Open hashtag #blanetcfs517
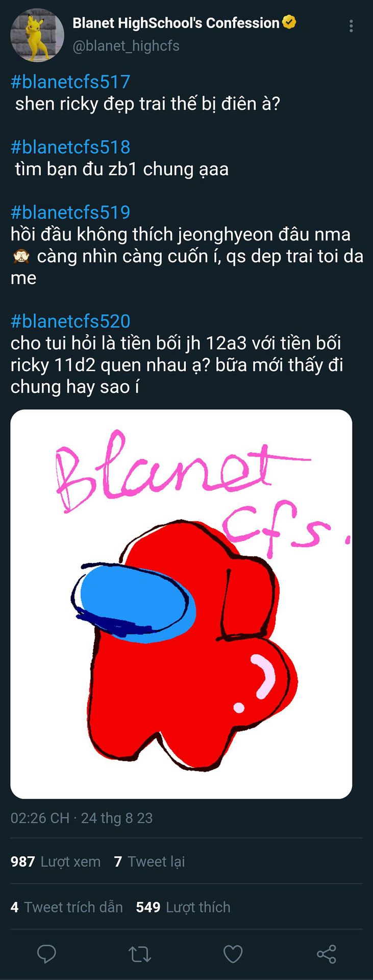Viewport: 373px width, 980px height. point(70,82)
